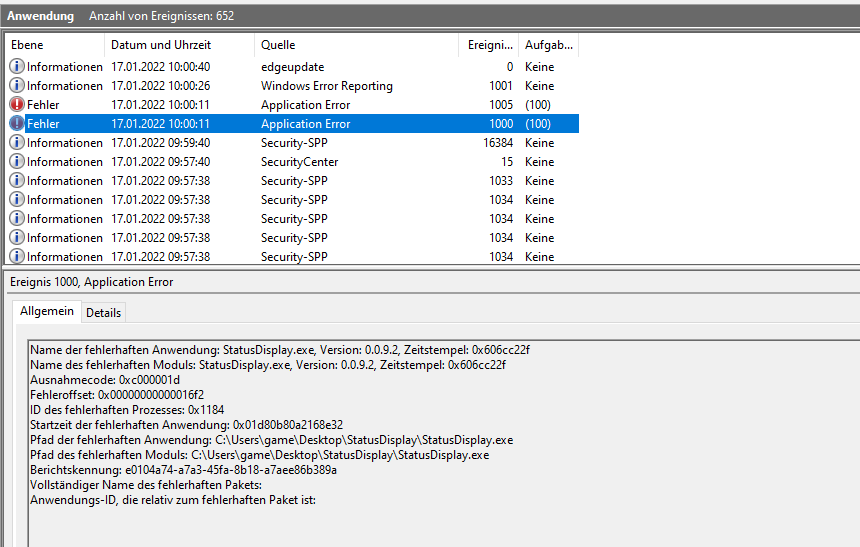Click info icon of Security-SPP 1033 event

(17, 181)
